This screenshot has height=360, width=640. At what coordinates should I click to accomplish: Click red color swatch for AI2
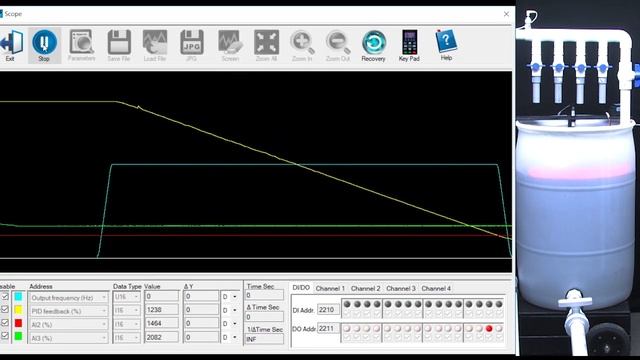18,323
